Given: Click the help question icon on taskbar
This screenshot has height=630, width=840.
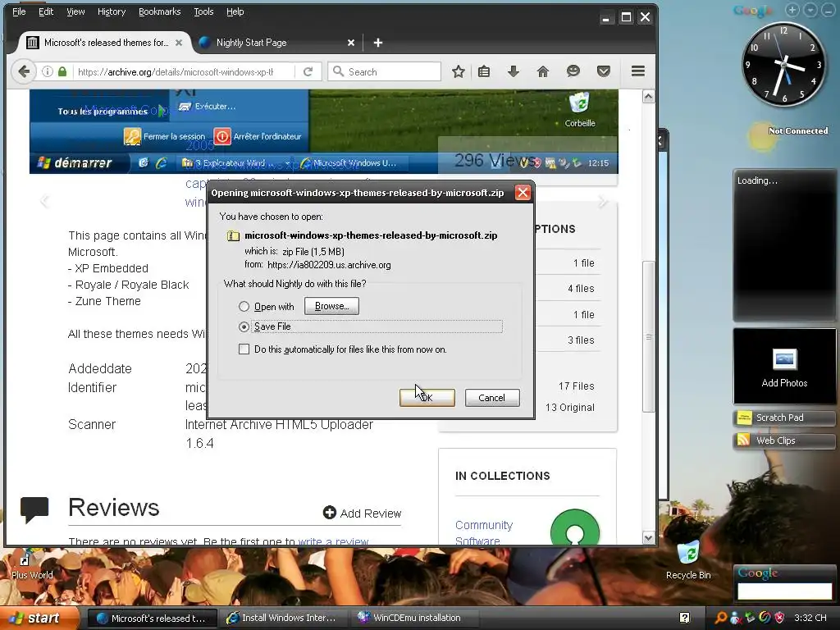Looking at the screenshot, I should pyautogui.click(x=685, y=618).
